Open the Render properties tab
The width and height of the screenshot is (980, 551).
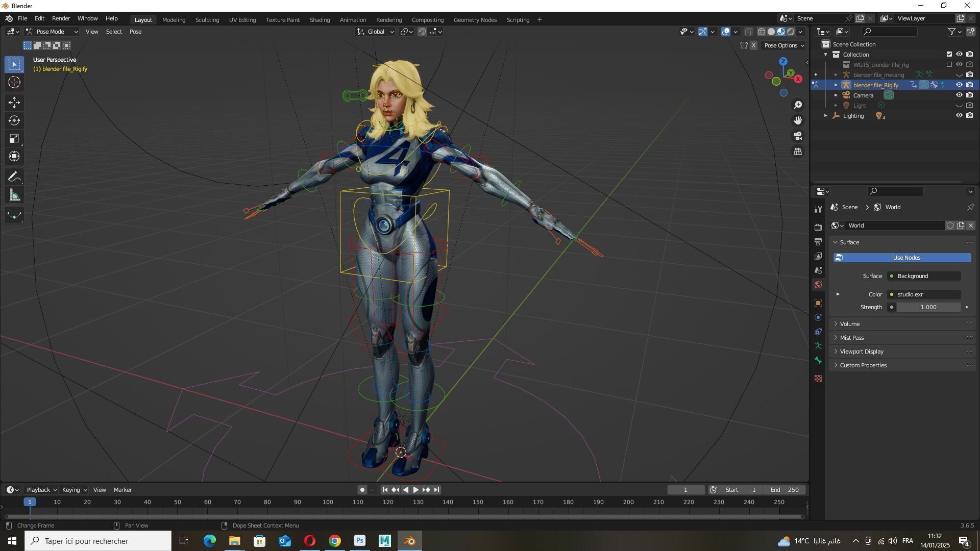click(818, 227)
